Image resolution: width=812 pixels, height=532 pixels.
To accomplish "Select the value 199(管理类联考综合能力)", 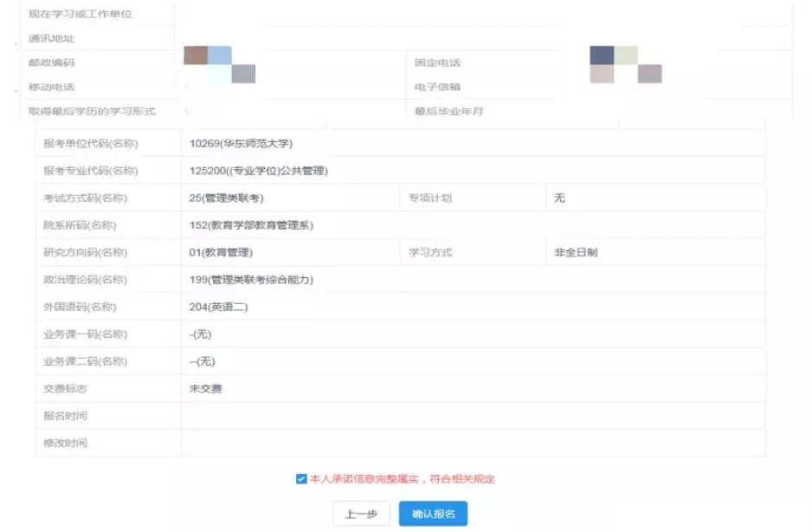I will click(x=251, y=280).
